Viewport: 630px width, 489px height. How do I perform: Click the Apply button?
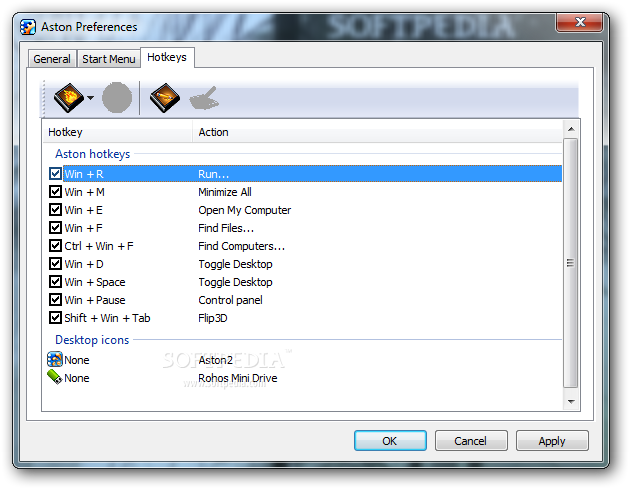click(x=552, y=441)
